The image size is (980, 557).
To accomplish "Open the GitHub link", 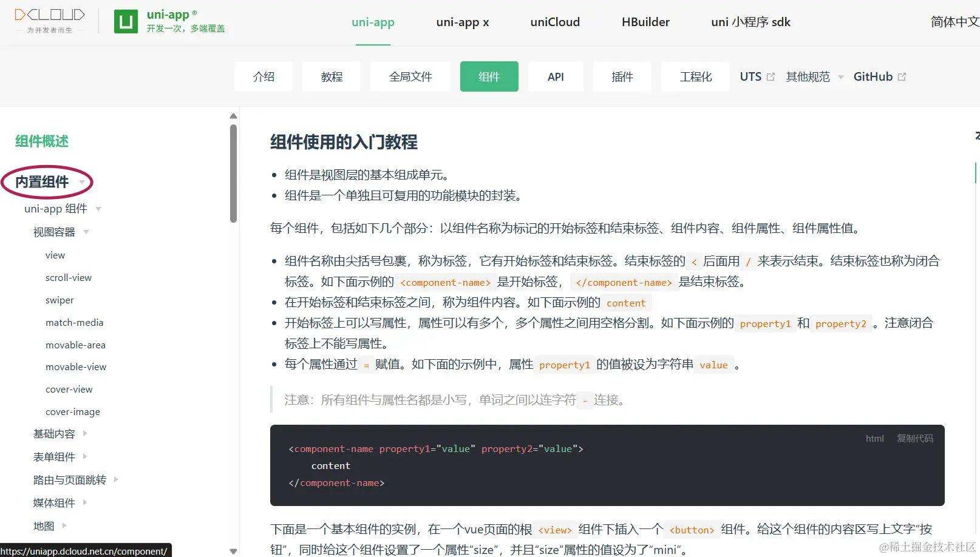I will pos(873,76).
